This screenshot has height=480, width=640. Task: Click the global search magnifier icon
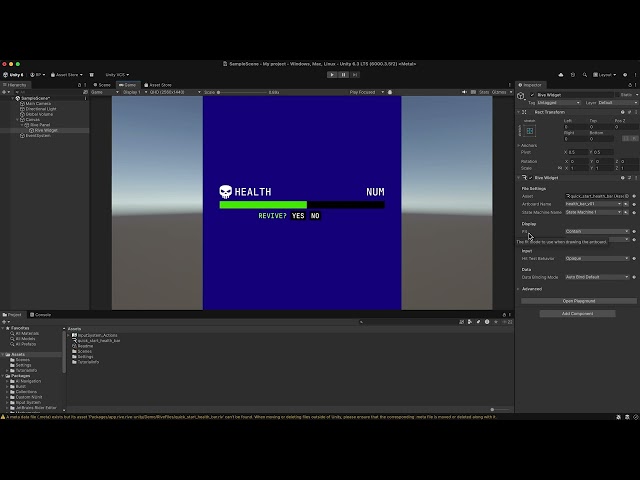[584, 75]
